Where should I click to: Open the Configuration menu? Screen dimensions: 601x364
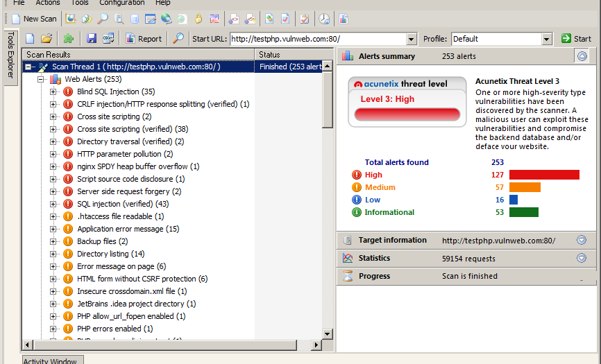pos(122,3)
